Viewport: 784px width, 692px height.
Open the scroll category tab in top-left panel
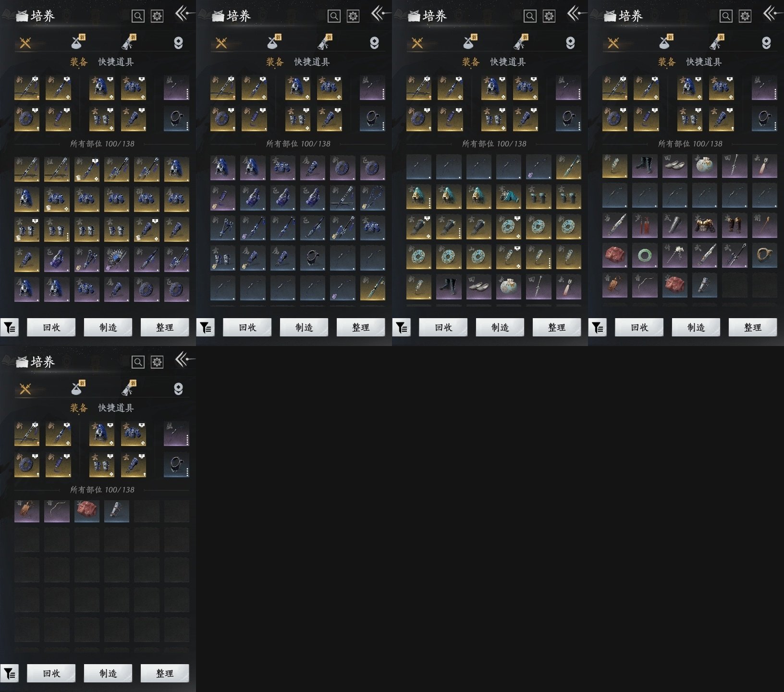[128, 43]
